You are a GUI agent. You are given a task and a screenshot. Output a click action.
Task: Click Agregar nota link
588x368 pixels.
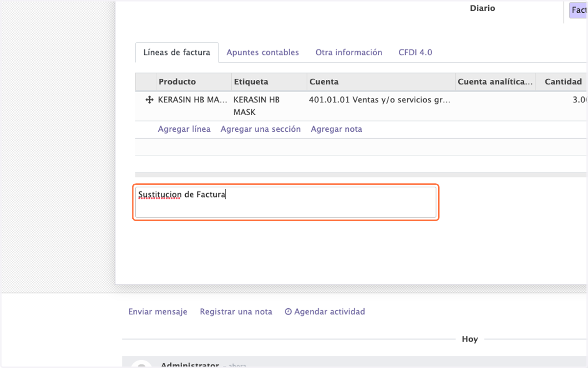337,129
